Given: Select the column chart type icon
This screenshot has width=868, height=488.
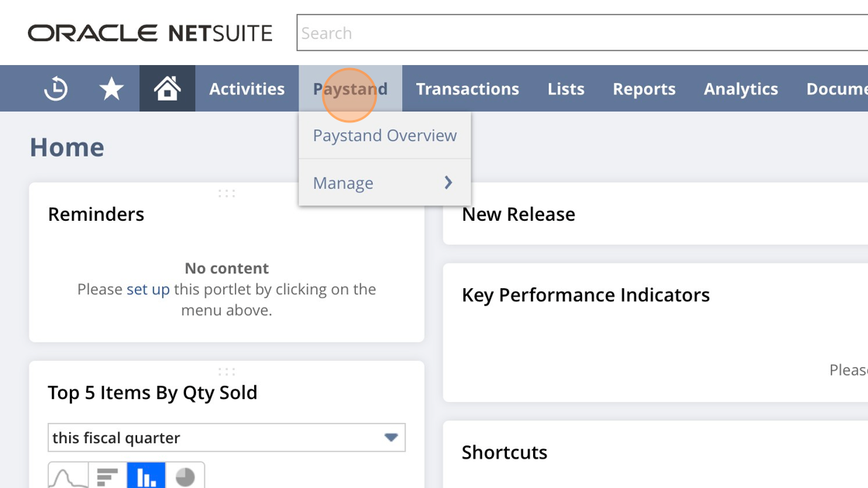Looking at the screenshot, I should click(x=146, y=476).
